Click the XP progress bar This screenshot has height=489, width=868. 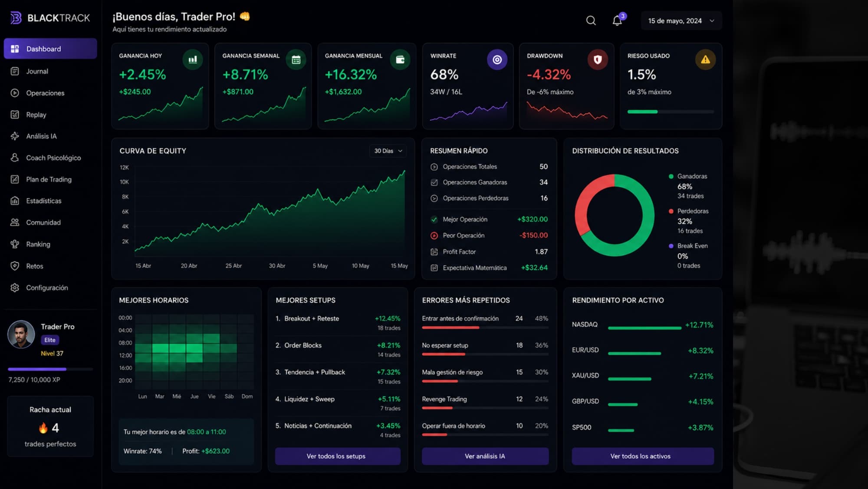50,369
